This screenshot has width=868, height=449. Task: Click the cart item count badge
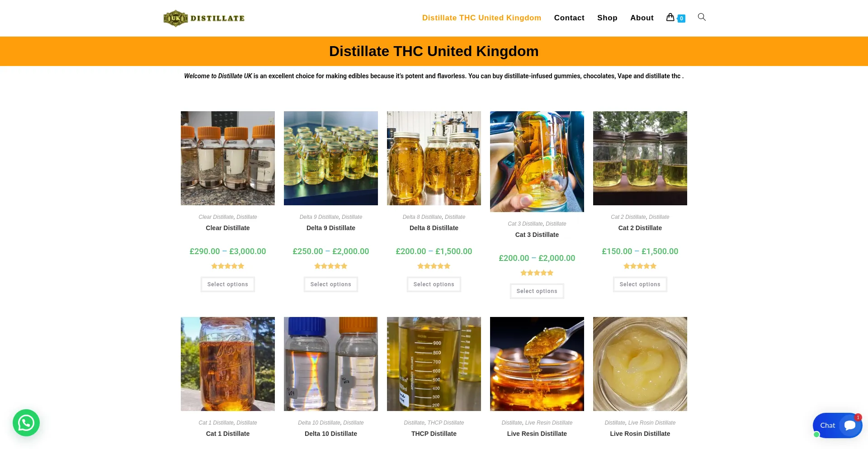[681, 19]
